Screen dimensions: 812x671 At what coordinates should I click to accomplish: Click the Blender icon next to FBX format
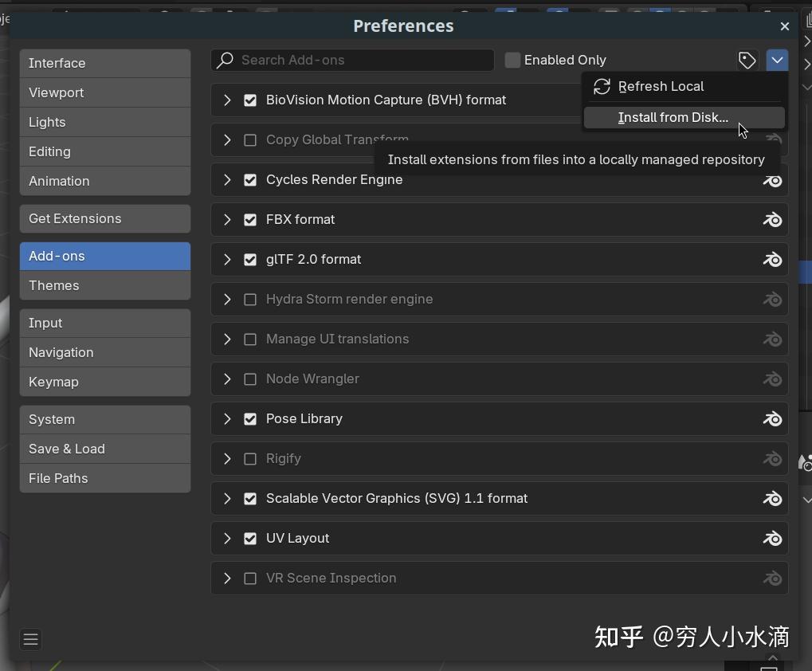[x=772, y=220]
